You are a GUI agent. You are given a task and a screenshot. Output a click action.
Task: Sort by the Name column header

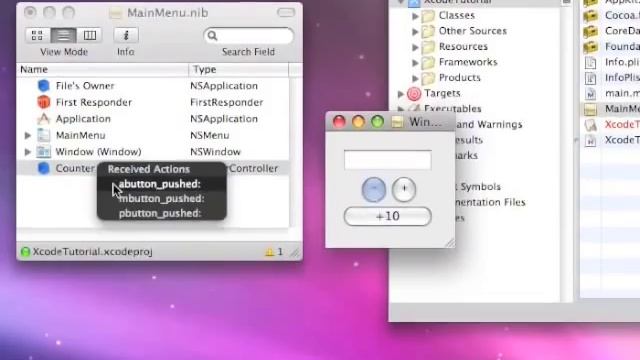click(x=102, y=69)
